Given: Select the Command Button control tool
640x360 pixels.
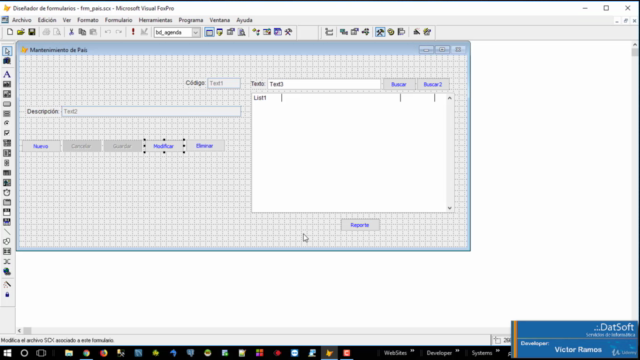Looking at the screenshot, I should (x=7, y=104).
